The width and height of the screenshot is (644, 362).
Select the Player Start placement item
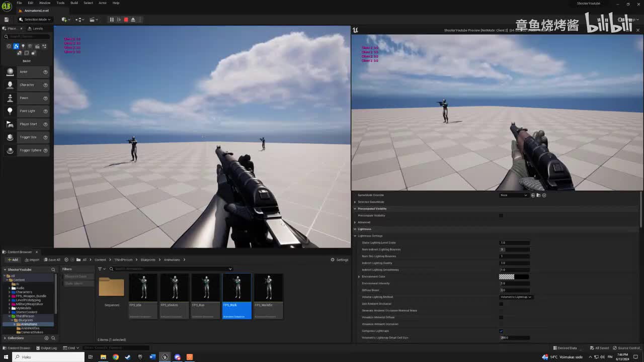pyautogui.click(x=27, y=124)
